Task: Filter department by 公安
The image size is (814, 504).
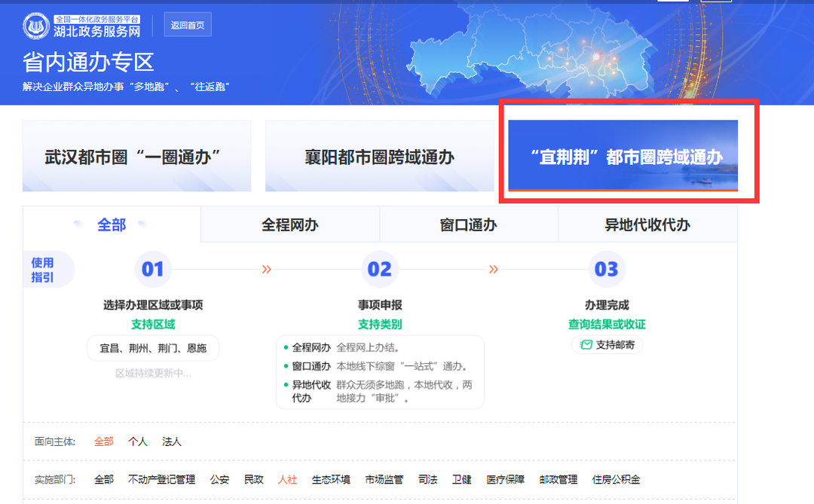Action: coord(219,480)
